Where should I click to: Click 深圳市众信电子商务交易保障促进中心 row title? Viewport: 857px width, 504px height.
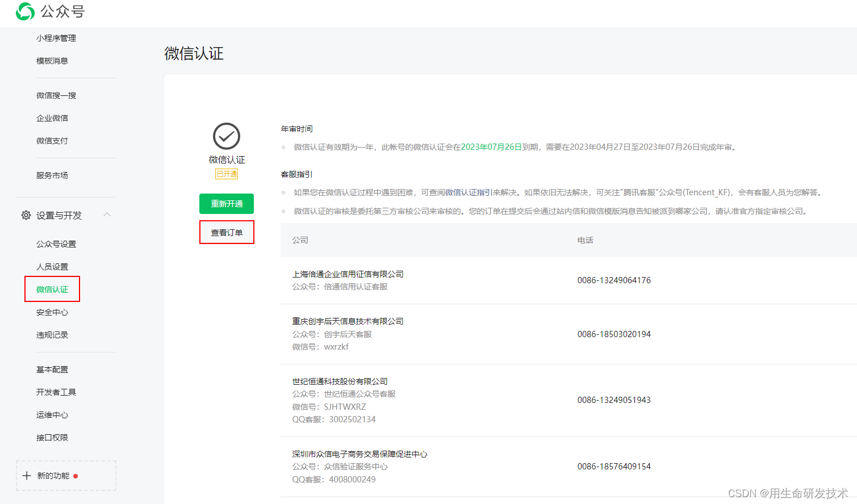coord(360,454)
